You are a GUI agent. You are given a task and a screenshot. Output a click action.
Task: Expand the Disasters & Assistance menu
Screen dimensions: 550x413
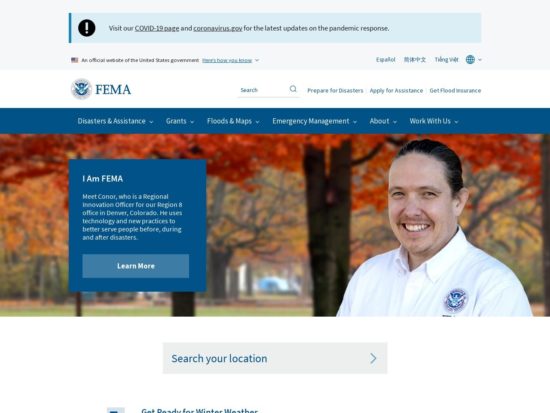pos(115,121)
